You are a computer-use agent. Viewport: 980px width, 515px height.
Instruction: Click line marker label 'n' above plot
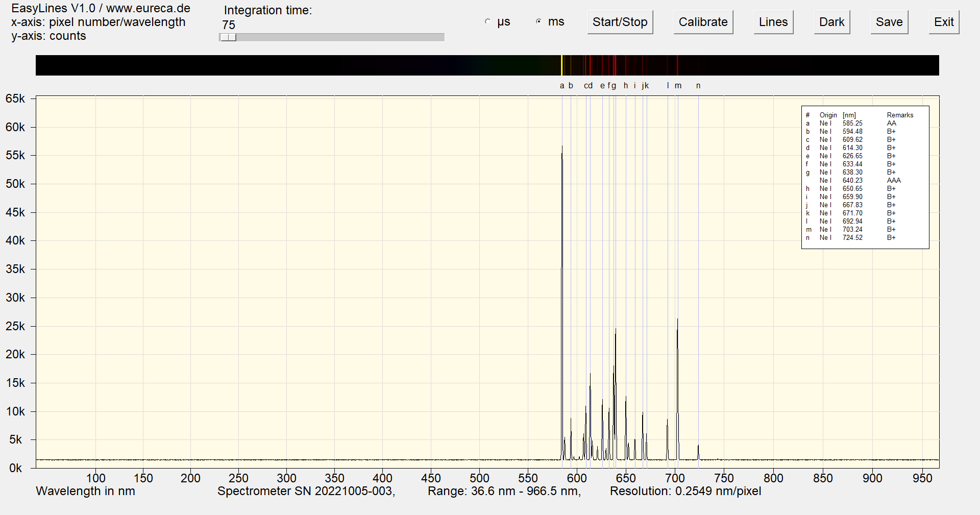coord(698,86)
